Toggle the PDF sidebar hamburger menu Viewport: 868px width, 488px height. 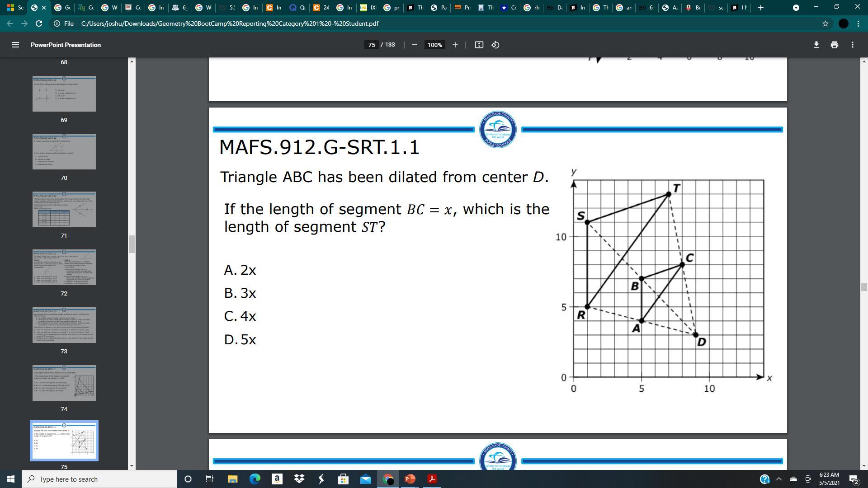pyautogui.click(x=15, y=45)
